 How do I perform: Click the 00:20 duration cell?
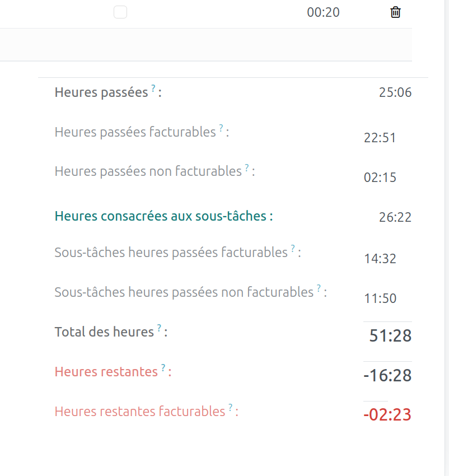pyautogui.click(x=323, y=12)
